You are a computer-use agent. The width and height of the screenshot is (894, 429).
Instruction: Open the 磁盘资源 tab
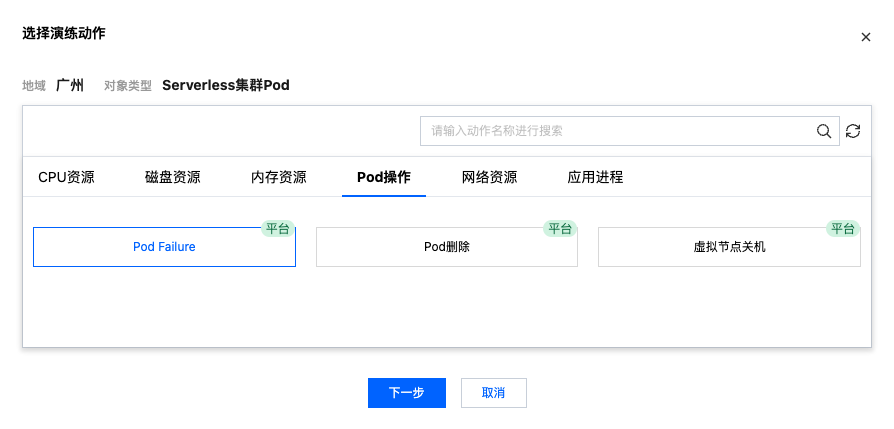click(172, 177)
